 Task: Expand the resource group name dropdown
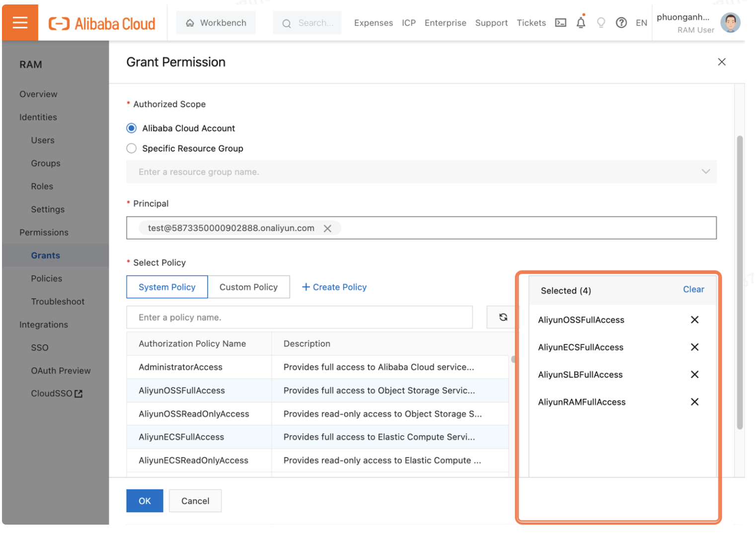tap(705, 172)
